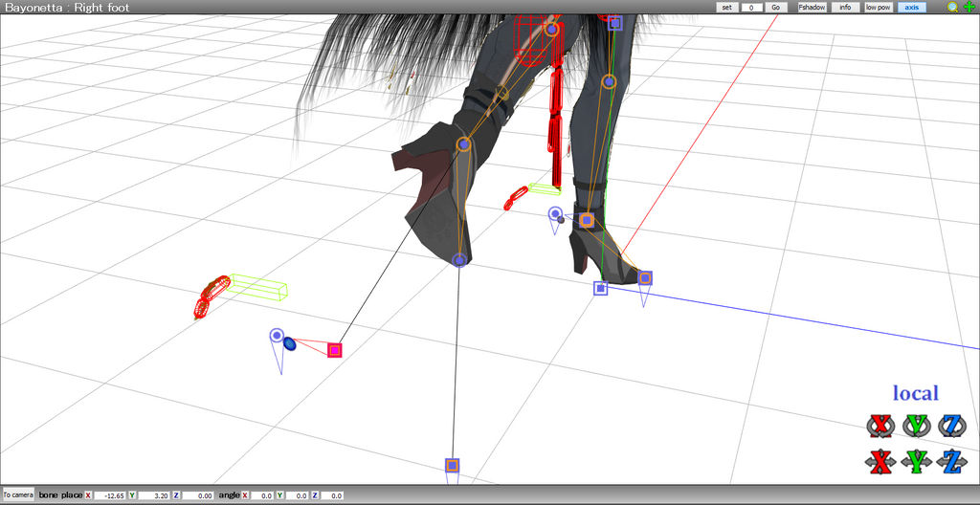Focus the frame number field showing 0
The height and width of the screenshot is (505, 980).
point(751,8)
